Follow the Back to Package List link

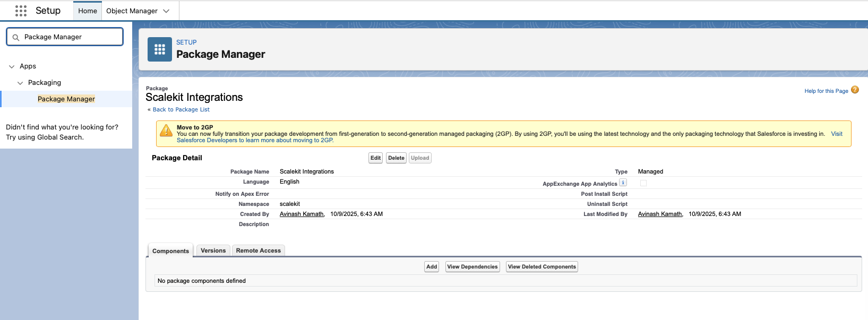point(181,109)
